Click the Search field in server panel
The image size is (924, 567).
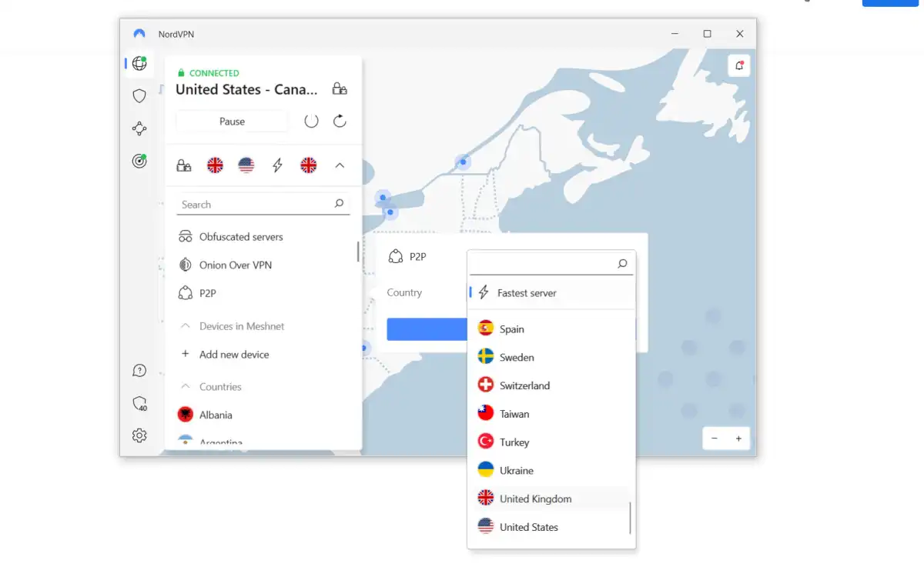click(254, 205)
